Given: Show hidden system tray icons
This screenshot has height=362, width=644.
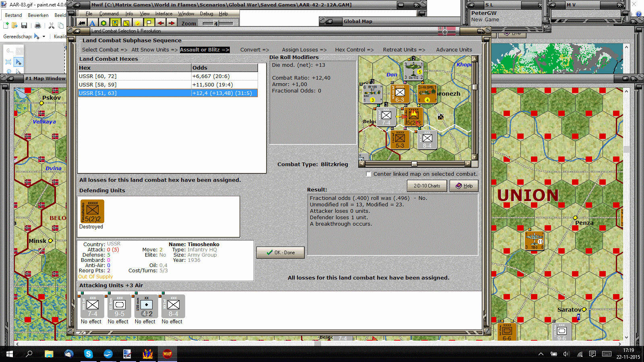Looking at the screenshot, I should pyautogui.click(x=541, y=354).
